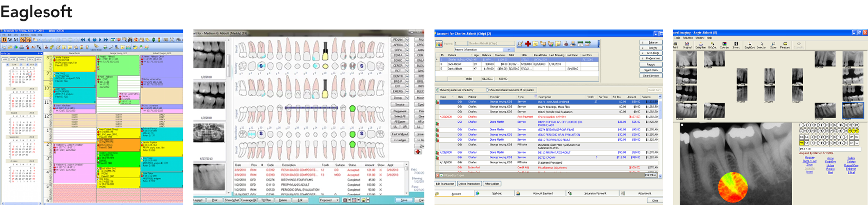
Task: Click Smart Claim button
Action: pos(651,70)
